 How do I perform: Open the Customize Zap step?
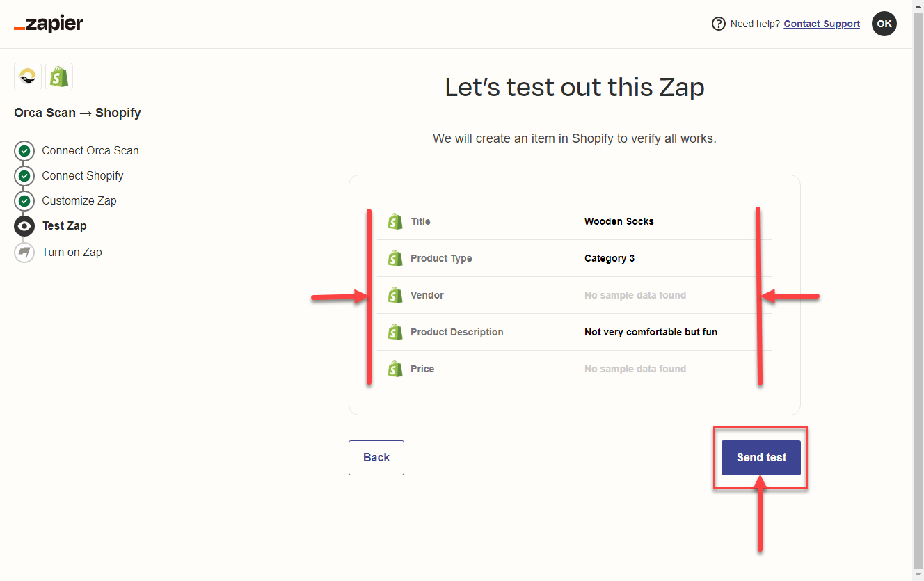click(79, 200)
